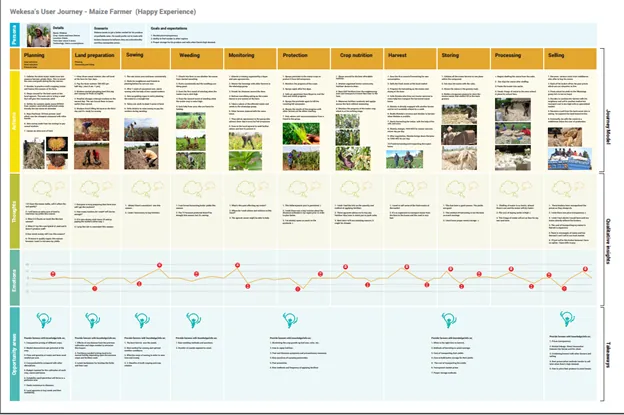Select the Sowing column lightbulb icon
The width and height of the screenshot is (624, 415).
(x=142, y=320)
